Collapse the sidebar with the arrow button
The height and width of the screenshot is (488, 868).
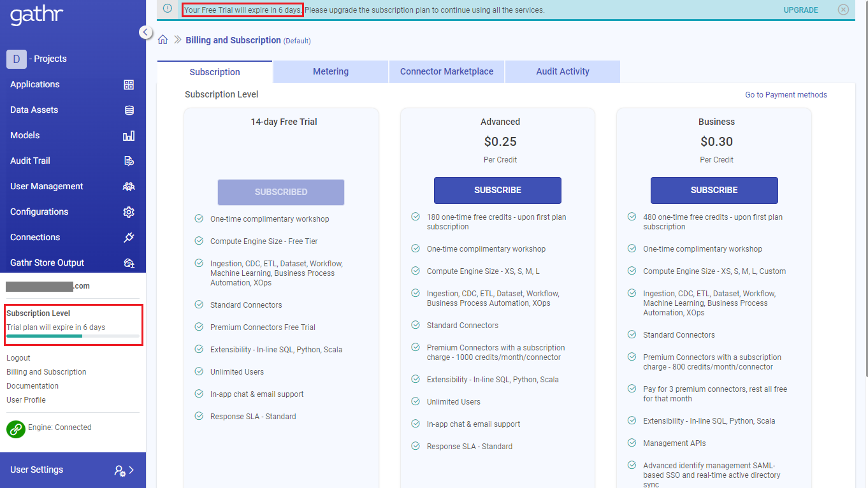click(146, 32)
